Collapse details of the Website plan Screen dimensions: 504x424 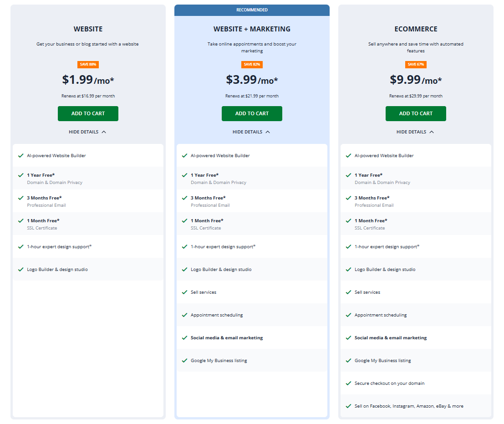click(x=87, y=132)
